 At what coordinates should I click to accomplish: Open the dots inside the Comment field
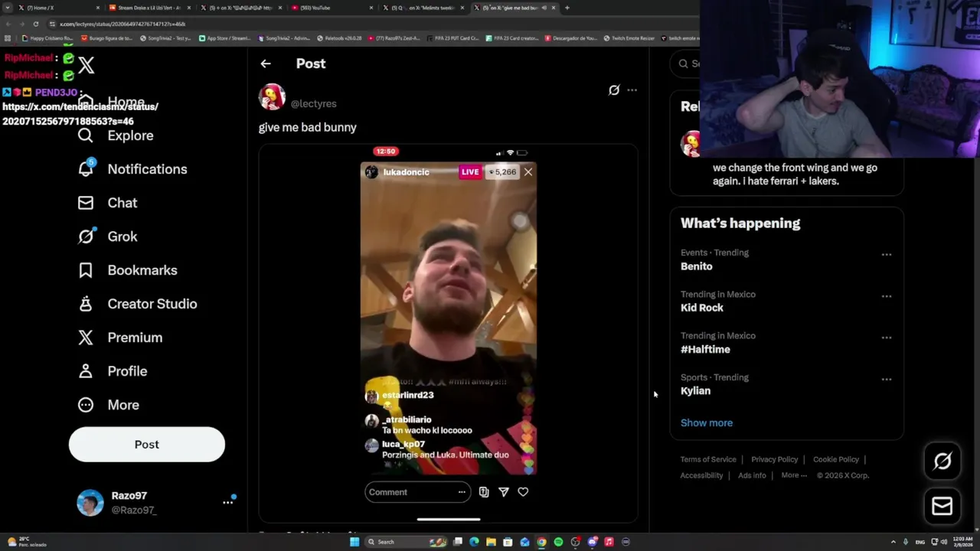462,492
